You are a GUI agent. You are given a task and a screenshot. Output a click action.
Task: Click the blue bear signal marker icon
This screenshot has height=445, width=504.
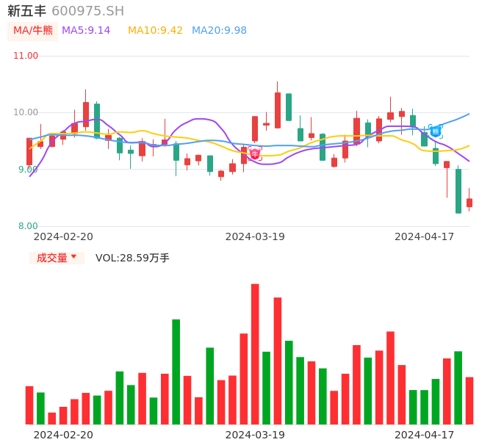(x=436, y=131)
